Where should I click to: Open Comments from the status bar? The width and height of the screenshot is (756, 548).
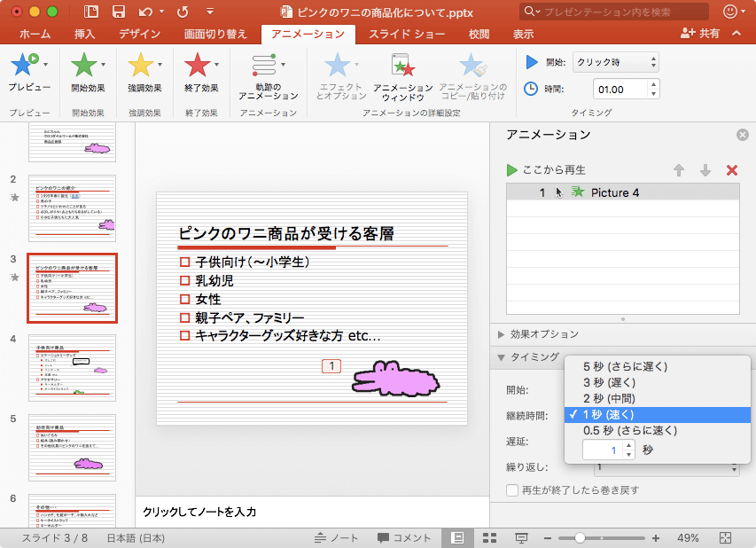[404, 538]
